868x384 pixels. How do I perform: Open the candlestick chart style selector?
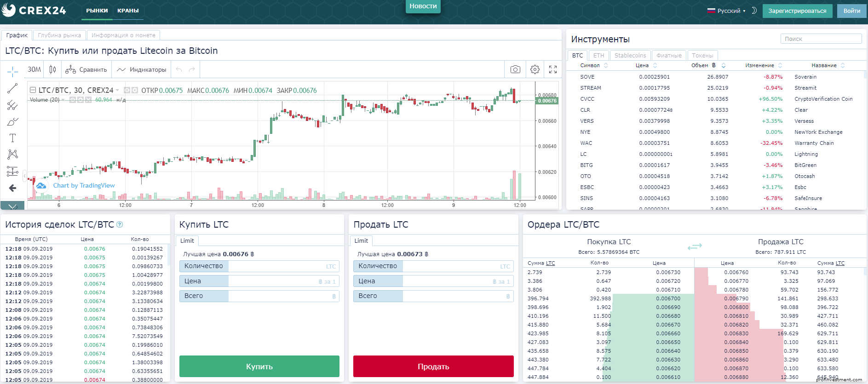pyautogui.click(x=53, y=69)
